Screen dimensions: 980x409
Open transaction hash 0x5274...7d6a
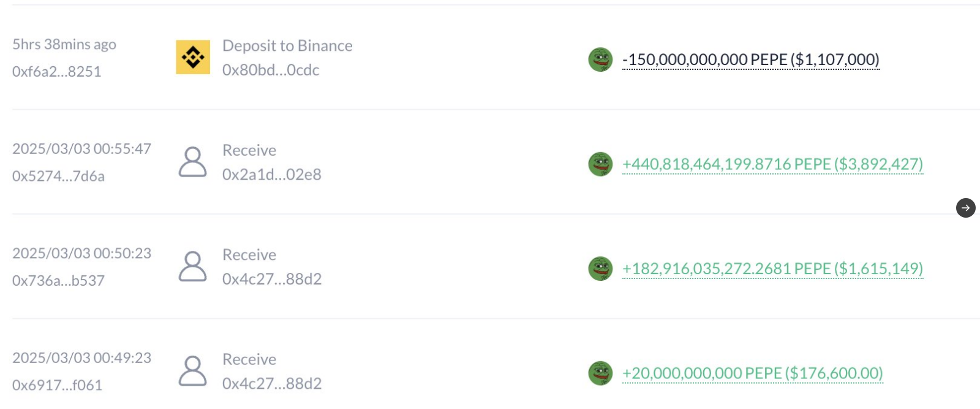point(58,177)
